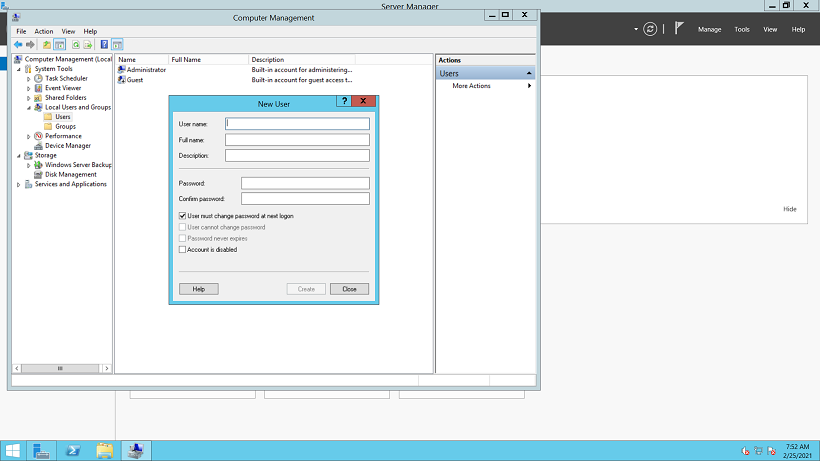This screenshot has width=820, height=461.
Task: Open the Action menu
Action: (44, 31)
